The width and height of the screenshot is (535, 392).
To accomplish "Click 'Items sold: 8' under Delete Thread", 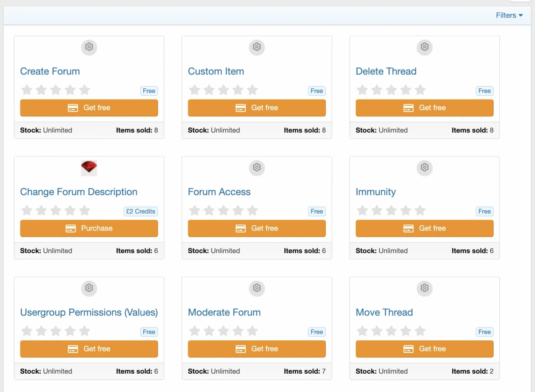I will click(x=473, y=130).
